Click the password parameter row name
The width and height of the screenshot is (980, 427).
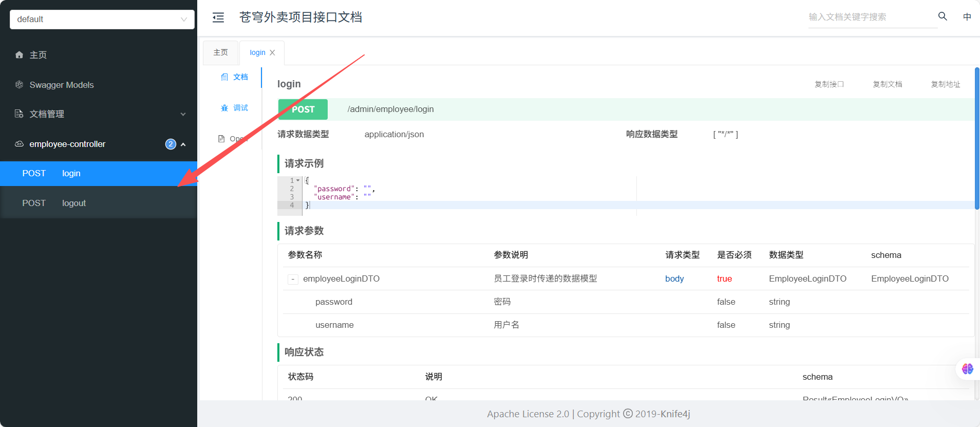click(334, 302)
